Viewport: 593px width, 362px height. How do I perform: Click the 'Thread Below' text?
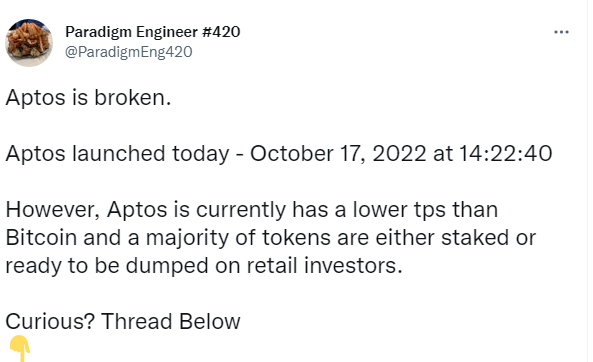point(171,322)
